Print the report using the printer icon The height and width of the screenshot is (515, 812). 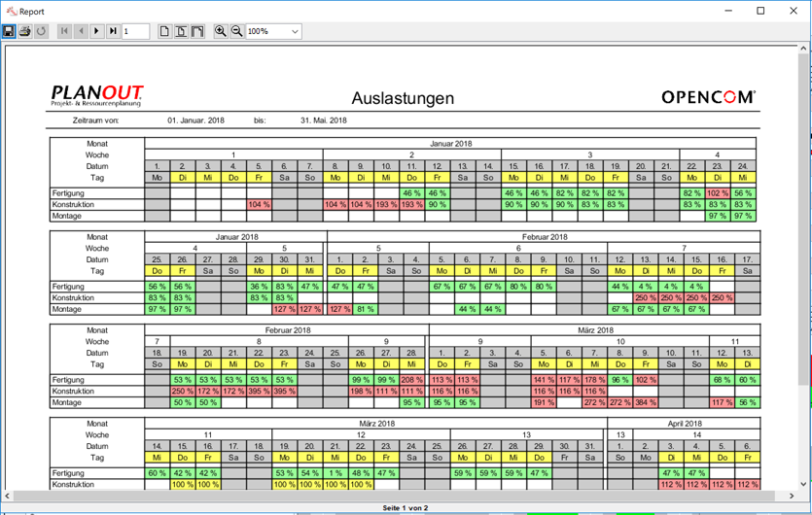[24, 31]
